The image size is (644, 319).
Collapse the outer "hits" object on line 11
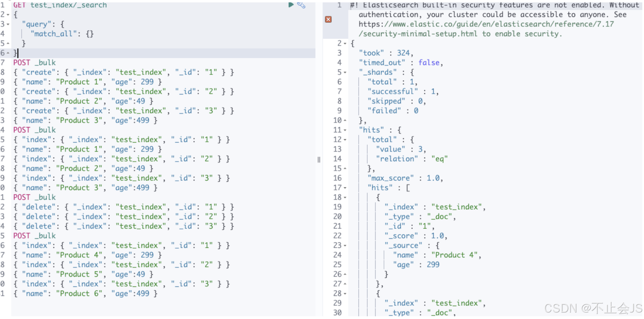click(345, 130)
